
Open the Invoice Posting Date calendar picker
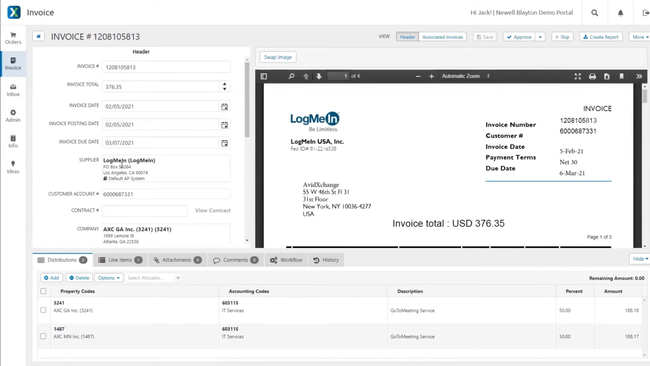pyautogui.click(x=224, y=125)
